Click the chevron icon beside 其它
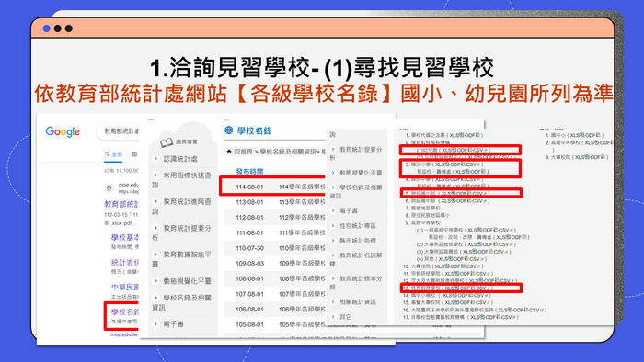 (333, 316)
